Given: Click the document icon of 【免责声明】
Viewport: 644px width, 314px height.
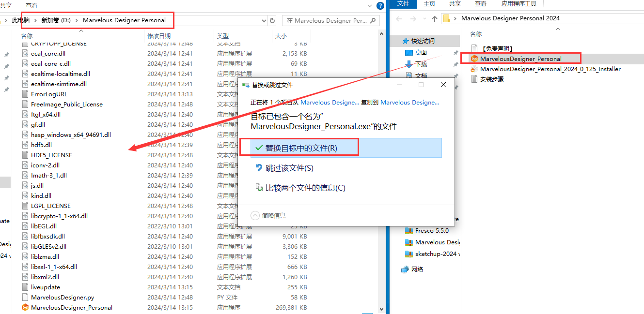Looking at the screenshot, I should coord(474,48).
